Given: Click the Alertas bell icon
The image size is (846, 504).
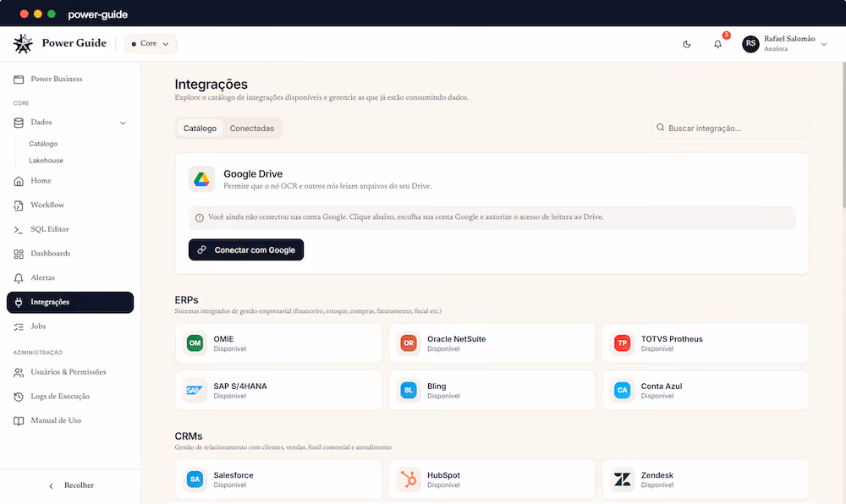Looking at the screenshot, I should [19, 278].
